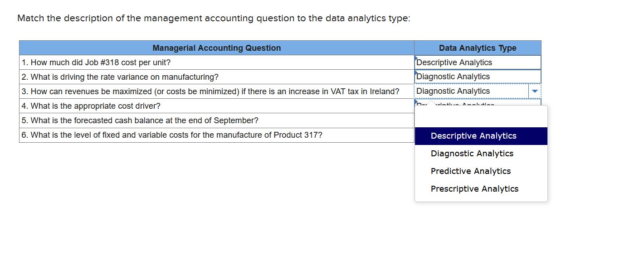
Task: Click the Data Analytics Type column header
Action: [x=477, y=48]
